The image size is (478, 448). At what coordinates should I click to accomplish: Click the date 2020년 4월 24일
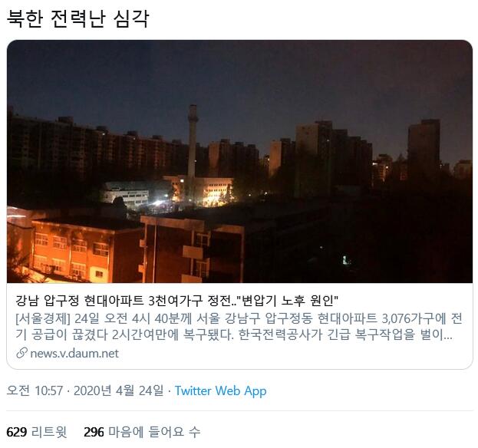pyautogui.click(x=119, y=390)
